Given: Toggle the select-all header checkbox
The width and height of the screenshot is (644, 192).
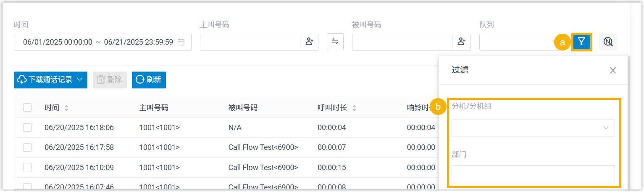Looking at the screenshot, I should [27, 108].
